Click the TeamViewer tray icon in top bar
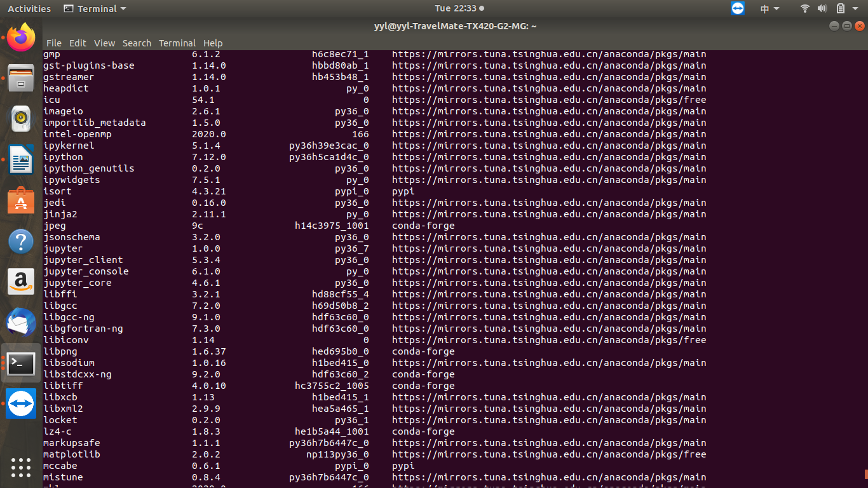 click(737, 8)
